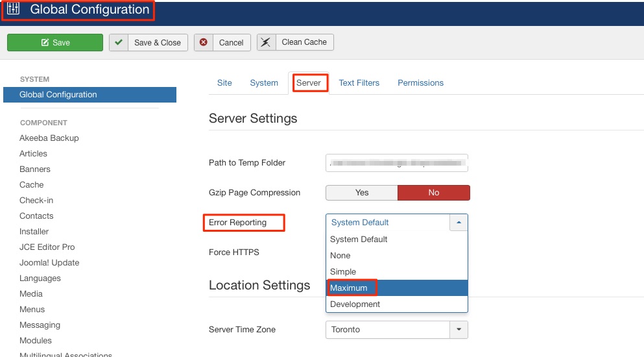Collapse the Error Reporting dropdown arrow
This screenshot has height=357, width=644.
click(x=459, y=223)
